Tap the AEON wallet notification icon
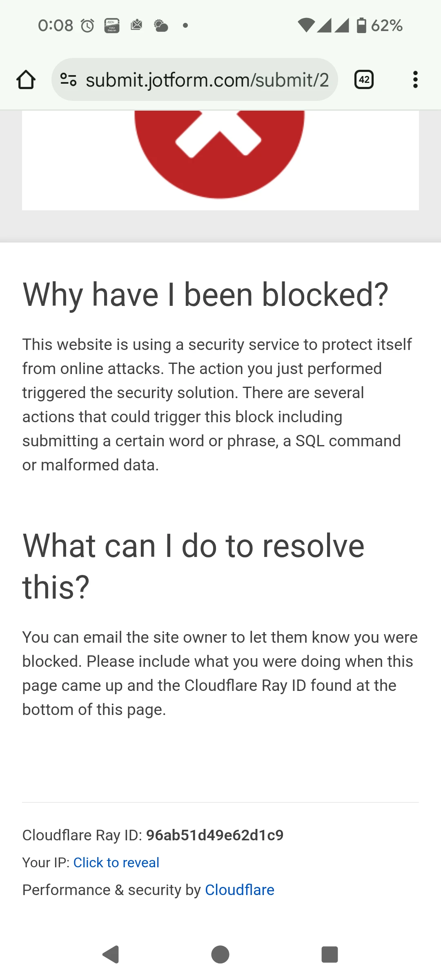Screen dimensions: 441x980 [111, 25]
